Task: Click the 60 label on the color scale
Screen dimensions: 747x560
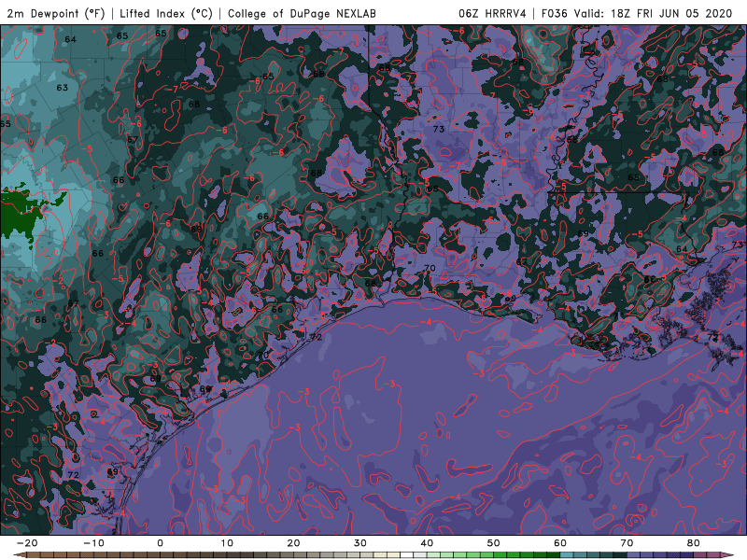Action: pos(560,543)
